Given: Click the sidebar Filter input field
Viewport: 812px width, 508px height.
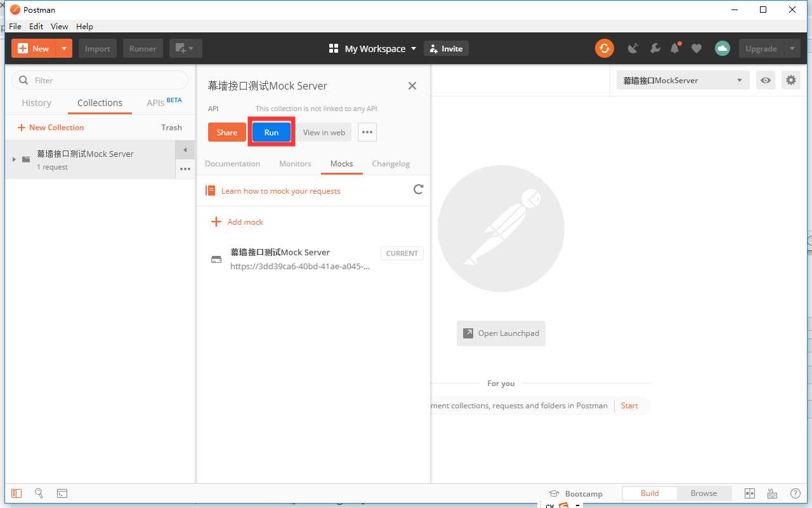Looking at the screenshot, I should pyautogui.click(x=100, y=80).
